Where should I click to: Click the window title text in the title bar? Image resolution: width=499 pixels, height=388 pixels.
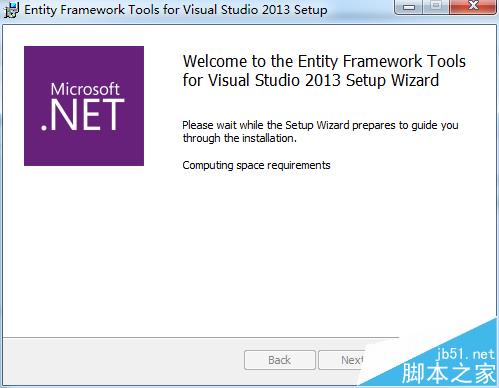tap(176, 10)
